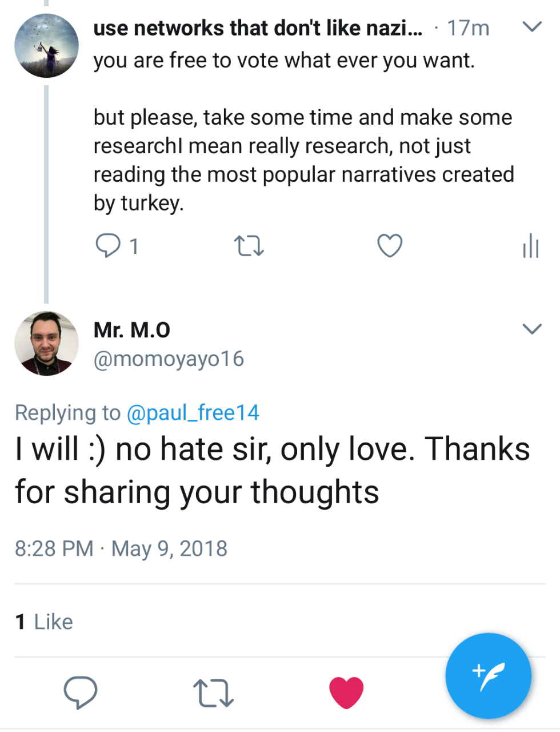Viewport: 560px width, 732px height.
Task: Open the @paul_free14 profile link
Action: click(193, 412)
